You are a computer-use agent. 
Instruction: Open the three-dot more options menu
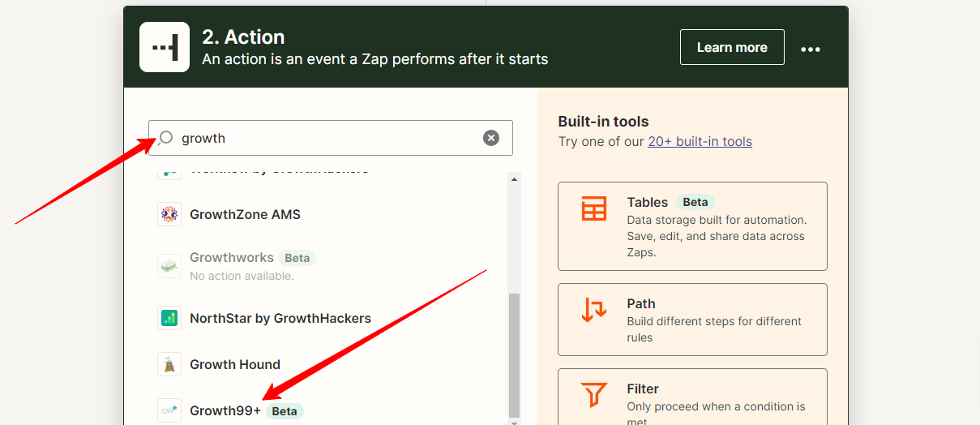point(811,49)
